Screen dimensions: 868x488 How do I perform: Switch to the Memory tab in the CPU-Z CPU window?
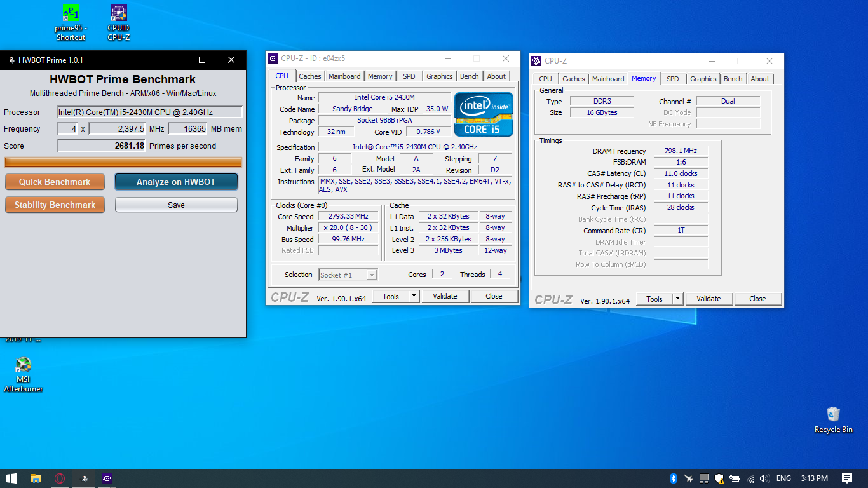tap(380, 76)
